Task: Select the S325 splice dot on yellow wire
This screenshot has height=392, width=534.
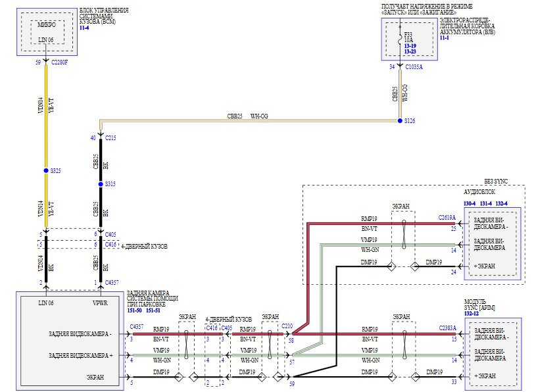Action: pyautogui.click(x=46, y=170)
